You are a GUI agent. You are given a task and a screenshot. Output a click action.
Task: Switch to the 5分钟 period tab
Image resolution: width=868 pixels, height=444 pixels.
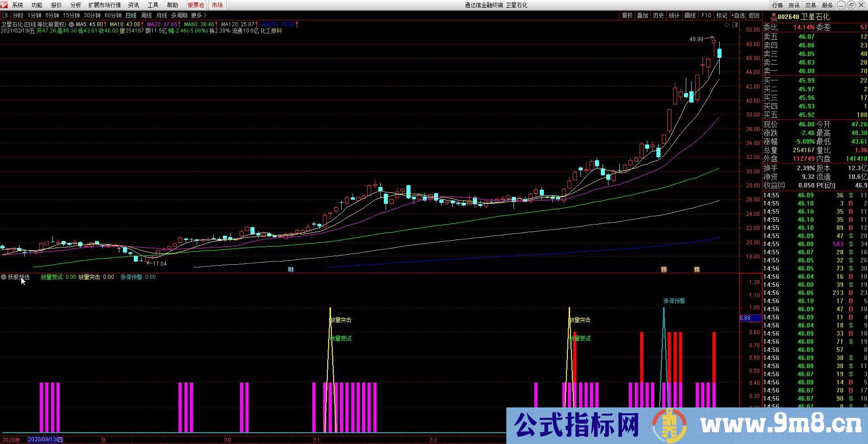[x=52, y=15]
